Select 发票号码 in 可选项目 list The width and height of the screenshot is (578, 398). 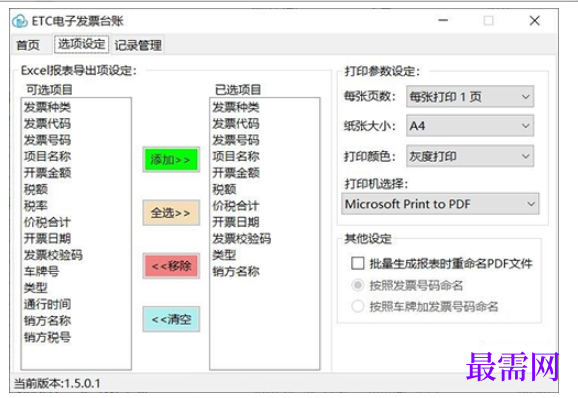tap(47, 140)
